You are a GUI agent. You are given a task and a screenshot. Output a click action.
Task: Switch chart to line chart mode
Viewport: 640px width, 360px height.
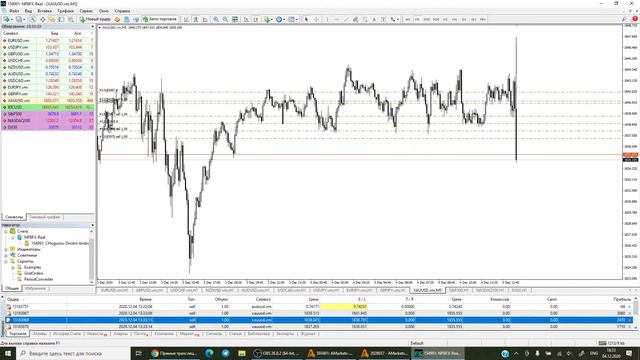click(204, 19)
